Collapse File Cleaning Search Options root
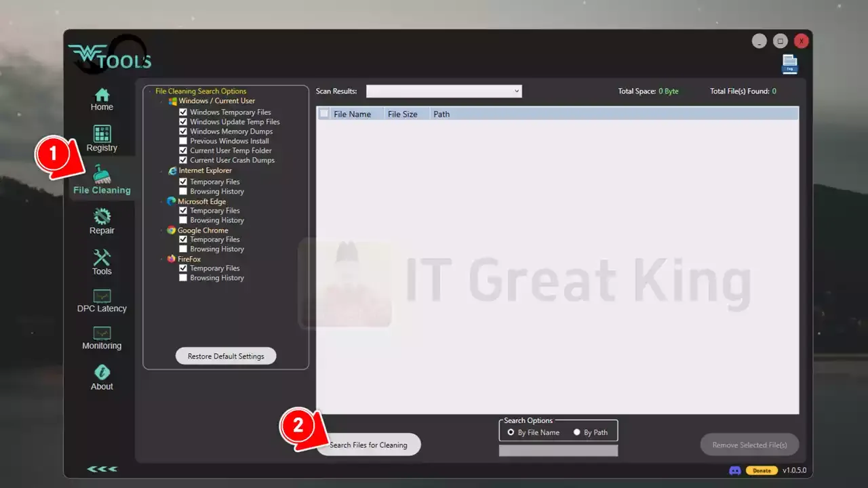868x488 pixels. pyautogui.click(x=150, y=91)
